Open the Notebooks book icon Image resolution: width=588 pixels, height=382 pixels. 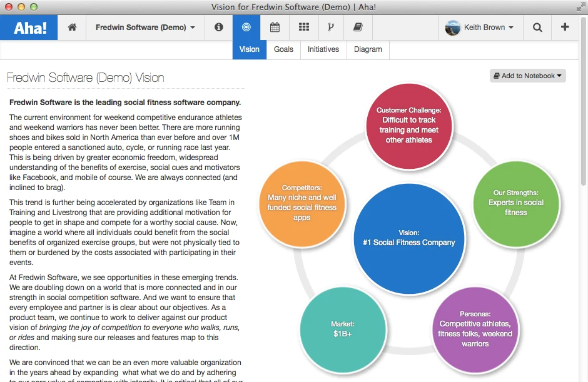[x=358, y=27]
